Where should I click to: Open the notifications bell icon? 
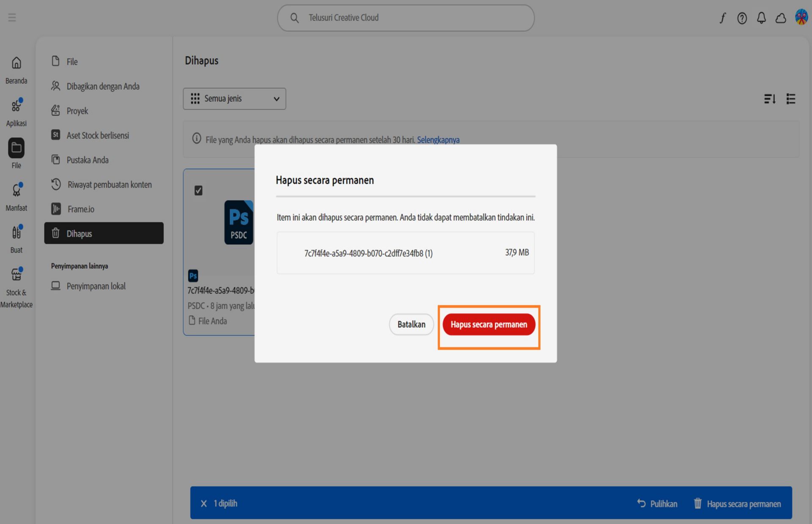tap(761, 18)
